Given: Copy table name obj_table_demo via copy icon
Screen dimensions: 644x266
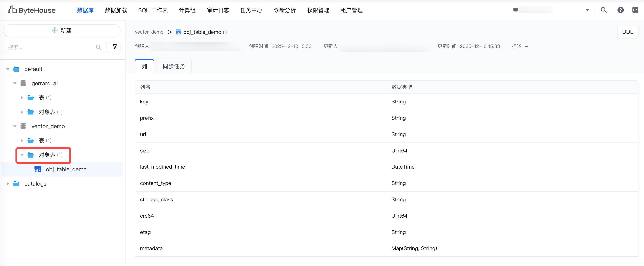Looking at the screenshot, I should [x=225, y=32].
